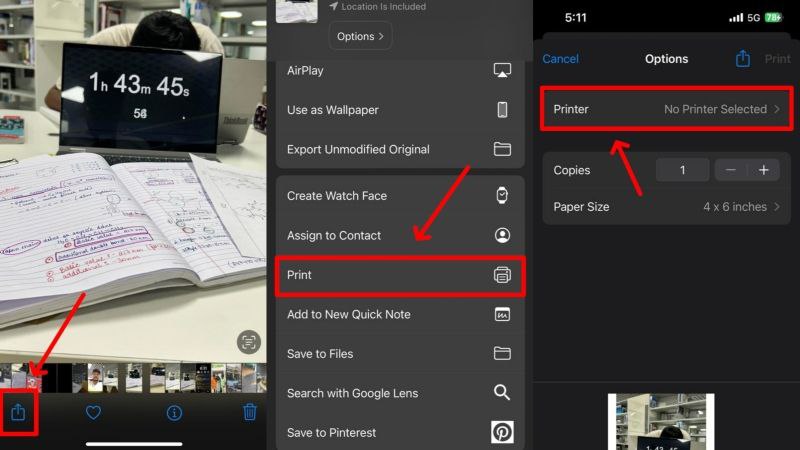Tap quick note icon beside Add to New Quick Note
The image size is (800, 450).
502,314
